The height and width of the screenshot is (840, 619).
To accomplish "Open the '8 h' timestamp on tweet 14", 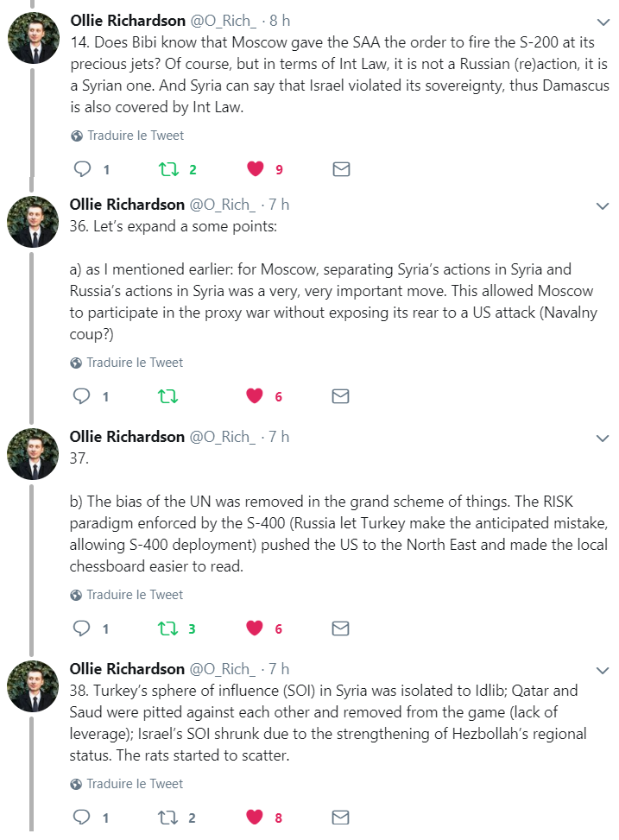I will [280, 20].
